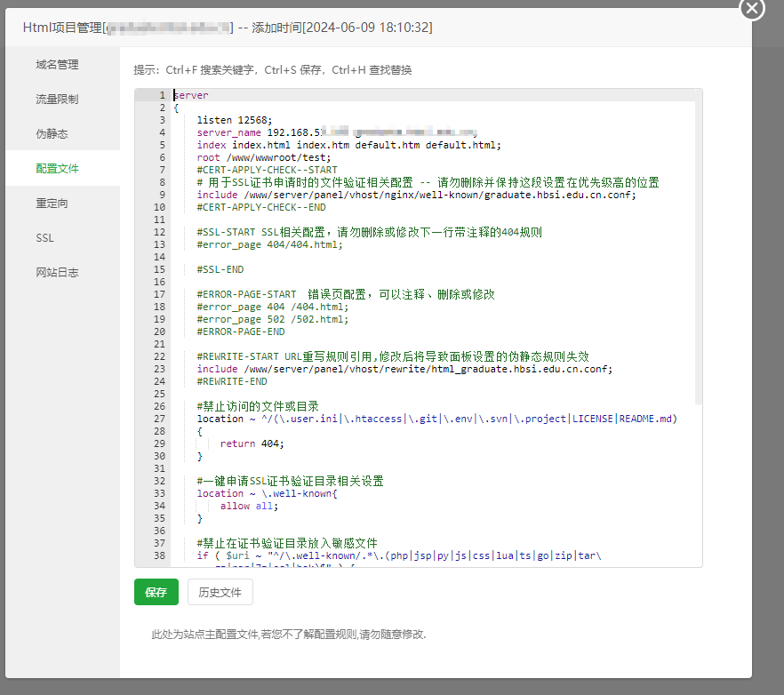This screenshot has height=695, width=784.
Task: Click the green 保存 button
Action: (x=156, y=592)
